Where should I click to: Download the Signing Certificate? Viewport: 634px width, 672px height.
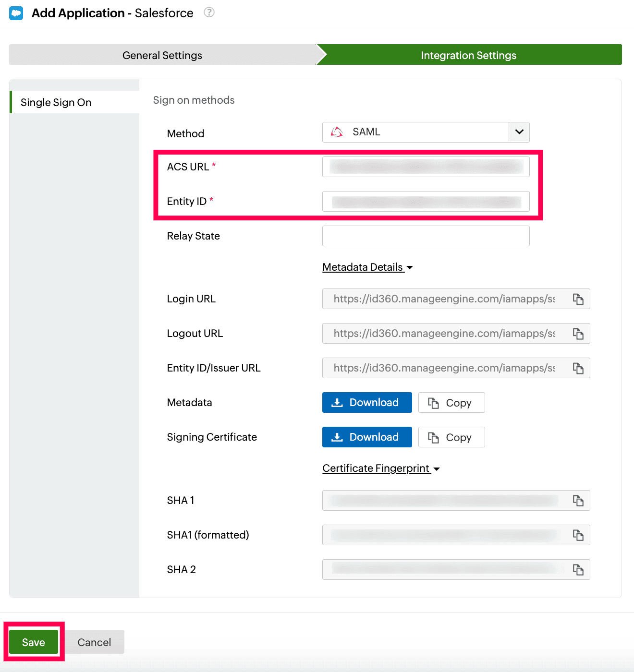[367, 437]
